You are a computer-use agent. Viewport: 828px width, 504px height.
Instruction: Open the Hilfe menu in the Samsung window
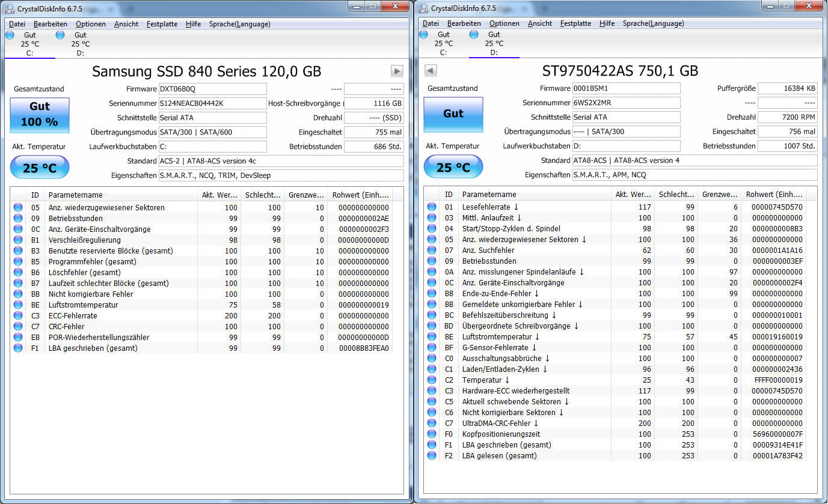point(193,24)
